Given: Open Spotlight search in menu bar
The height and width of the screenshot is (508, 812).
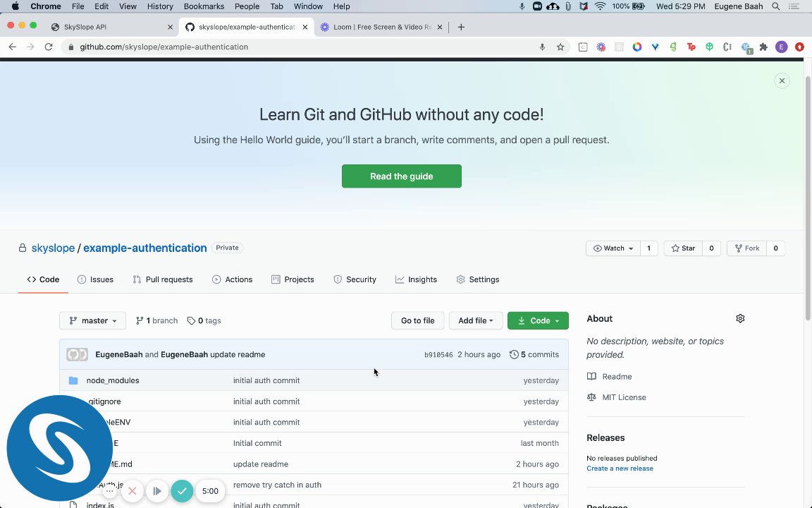Looking at the screenshot, I should coord(776,6).
